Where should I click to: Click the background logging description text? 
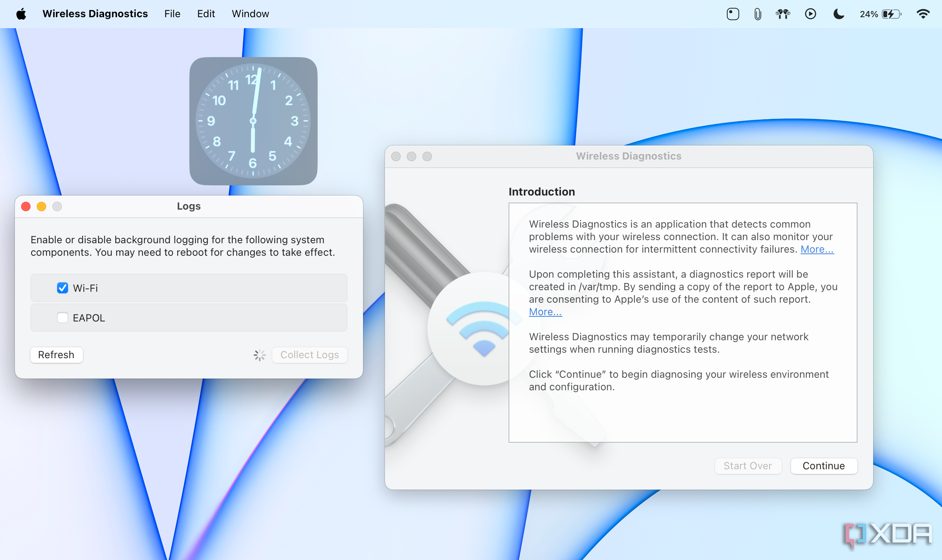[183, 246]
